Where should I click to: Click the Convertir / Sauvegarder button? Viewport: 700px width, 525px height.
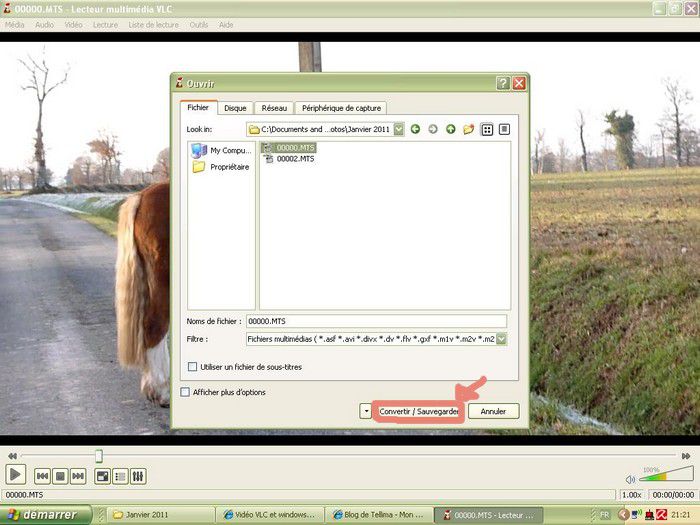click(x=419, y=411)
